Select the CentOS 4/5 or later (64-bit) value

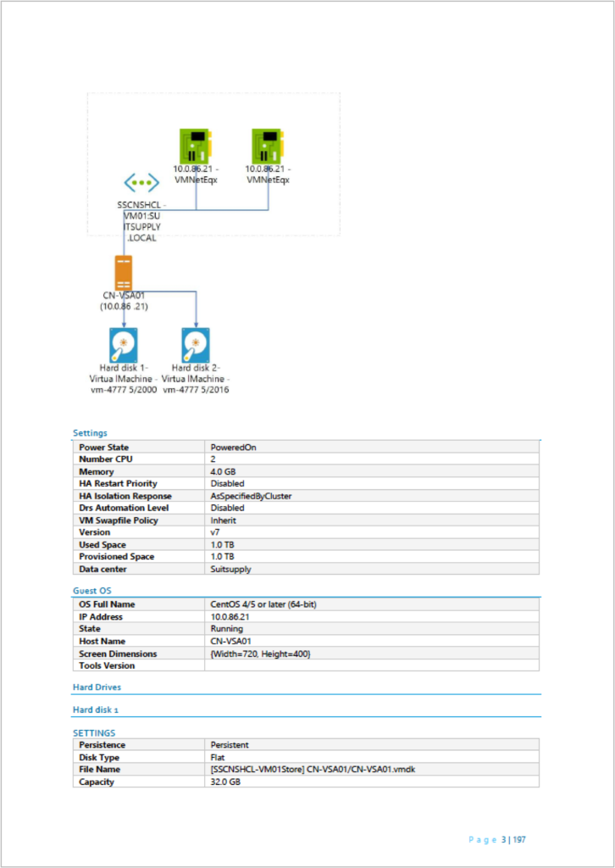coord(263,604)
